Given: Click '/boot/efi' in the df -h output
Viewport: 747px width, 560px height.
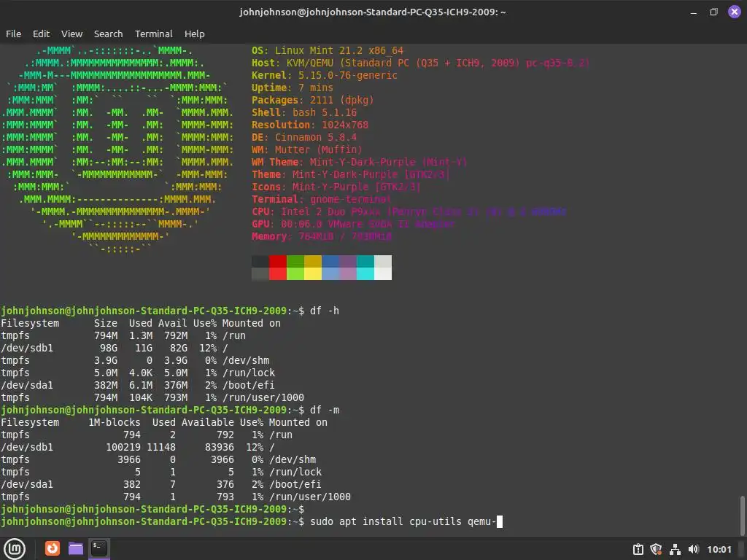Looking at the screenshot, I should coord(248,385).
